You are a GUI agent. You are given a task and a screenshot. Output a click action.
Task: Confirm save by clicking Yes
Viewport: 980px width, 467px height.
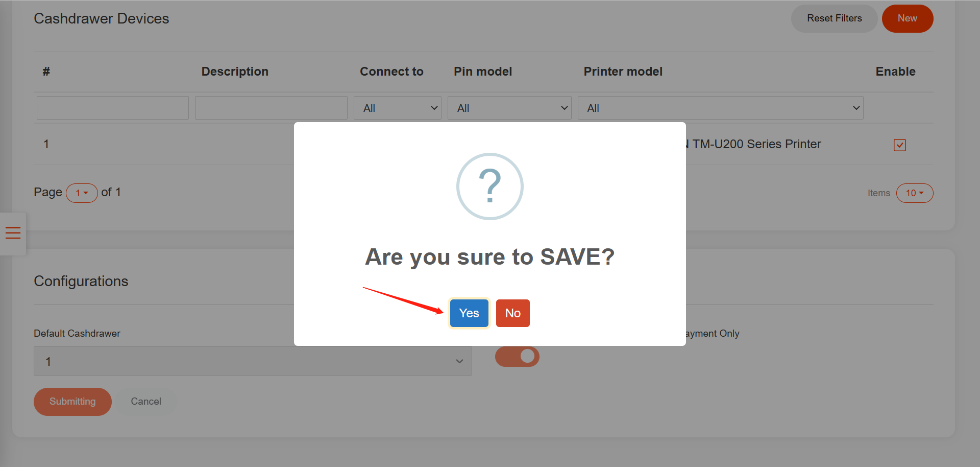point(469,313)
